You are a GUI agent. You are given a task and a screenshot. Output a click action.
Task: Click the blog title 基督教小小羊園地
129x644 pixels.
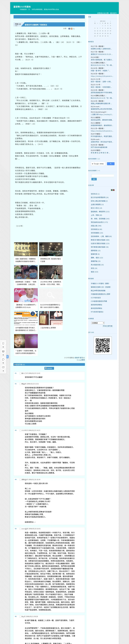pos(22,7)
